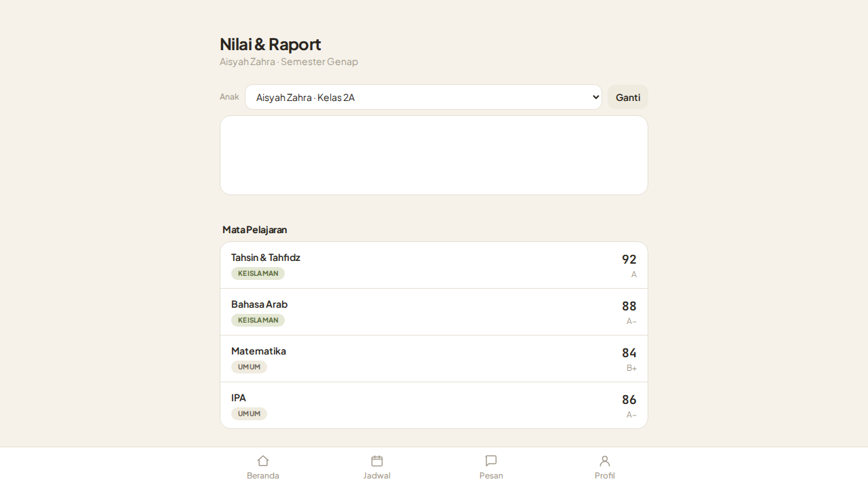Click the Aisyah Zahra · Semester Genap subtitle
Image resolution: width=868 pixels, height=488 pixels.
click(289, 62)
